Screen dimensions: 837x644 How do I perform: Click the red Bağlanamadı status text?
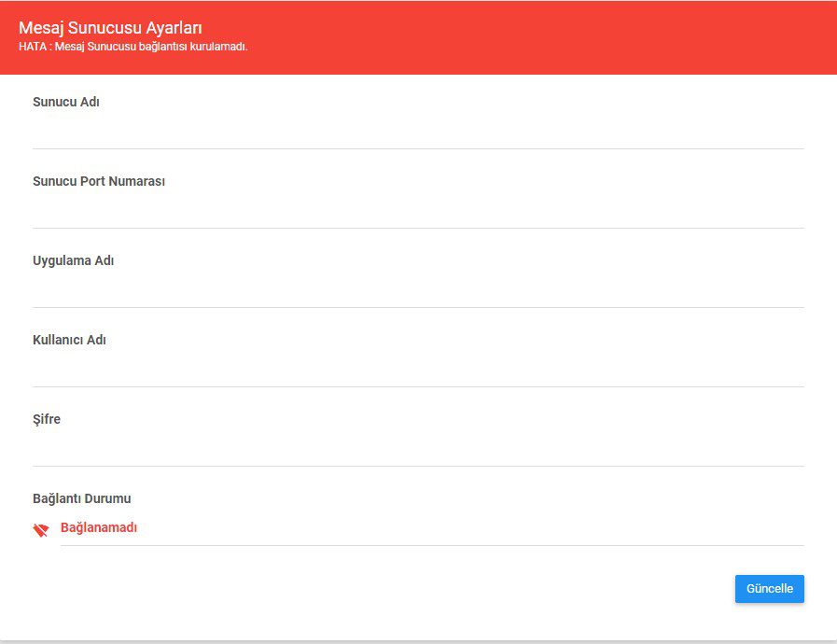click(99, 528)
